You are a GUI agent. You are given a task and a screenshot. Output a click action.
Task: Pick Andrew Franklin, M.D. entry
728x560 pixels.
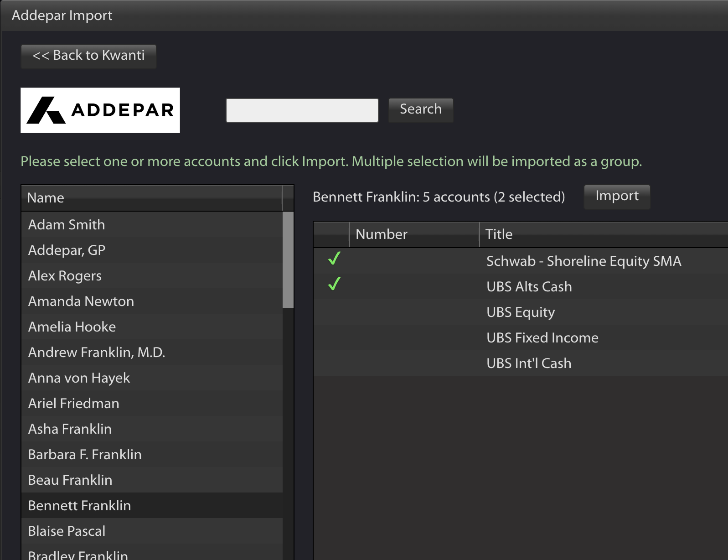coord(152,352)
